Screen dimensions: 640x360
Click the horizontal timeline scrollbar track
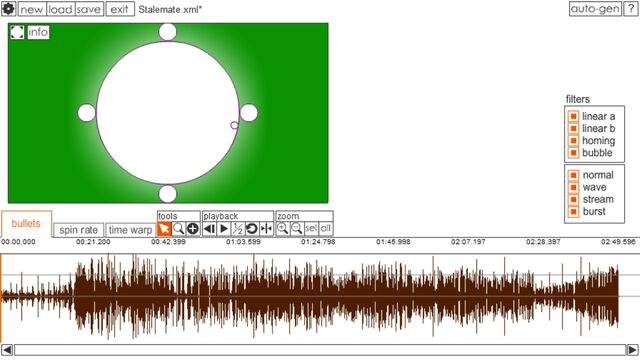[x=320, y=350]
